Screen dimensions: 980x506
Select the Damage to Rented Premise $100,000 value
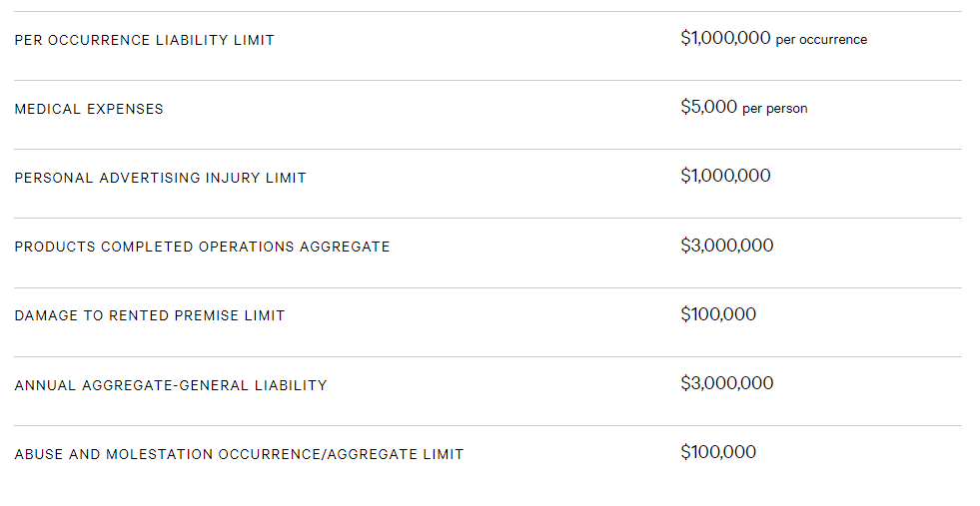[718, 314]
